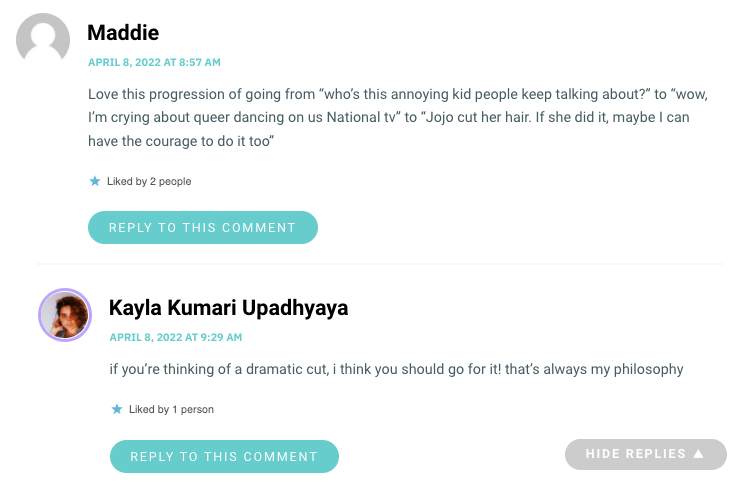The image size is (740, 485).
Task: Open the April 8, 2022 8:57 AM permalink
Action: pos(154,62)
